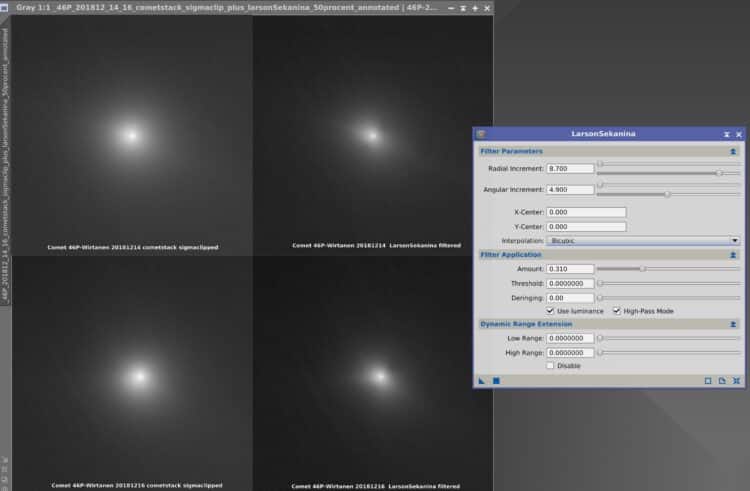Collapse the Filter Application section

[x=733, y=255]
